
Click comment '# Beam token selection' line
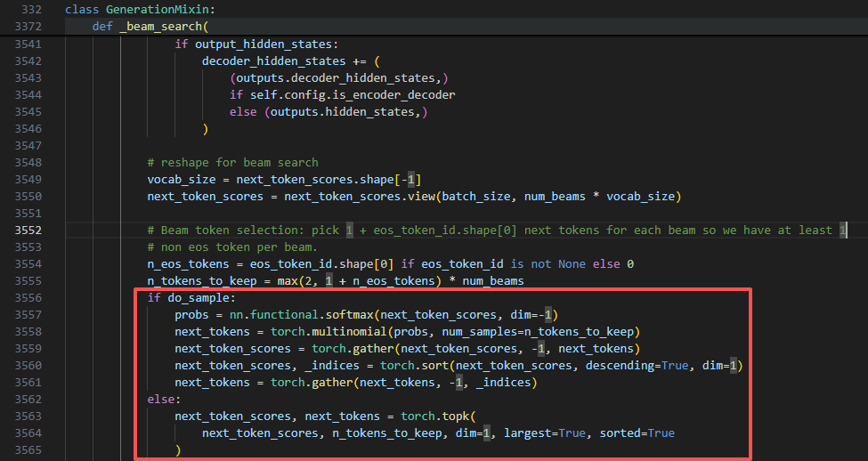[497, 230]
